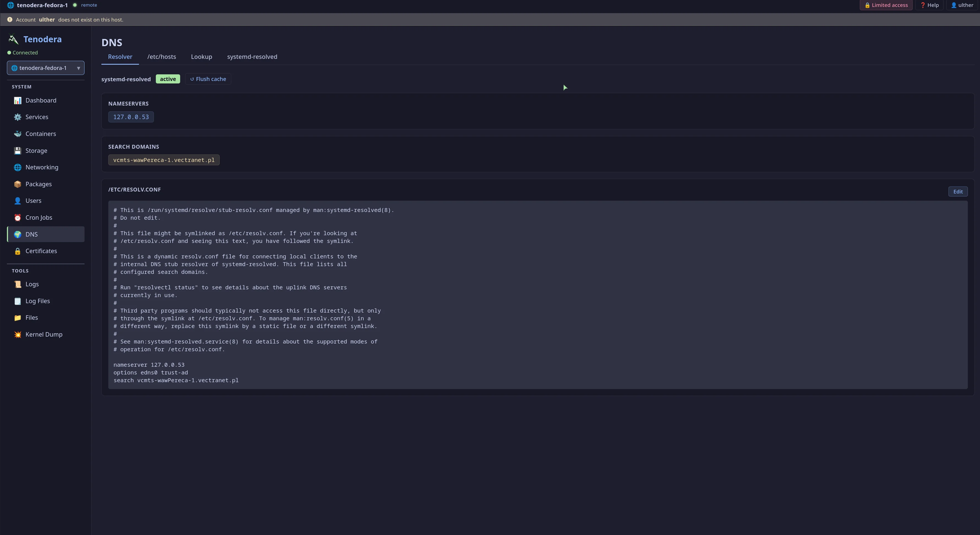This screenshot has width=980, height=535.
Task: Click the Files folder icon
Action: [17, 318]
